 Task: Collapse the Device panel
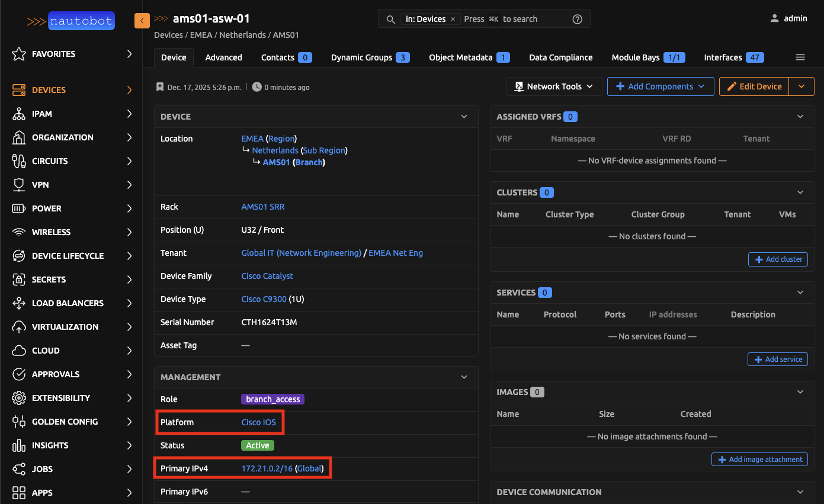coord(464,117)
